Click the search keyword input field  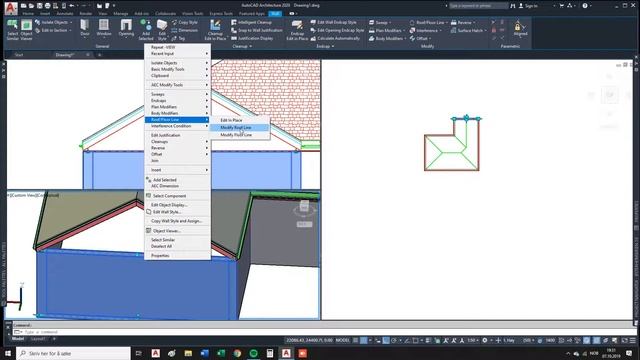point(478,6)
